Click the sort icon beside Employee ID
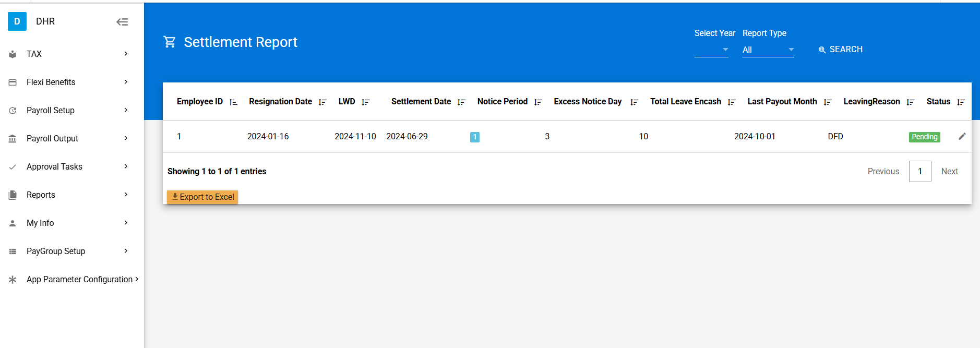Image resolution: width=980 pixels, height=348 pixels. [233, 102]
